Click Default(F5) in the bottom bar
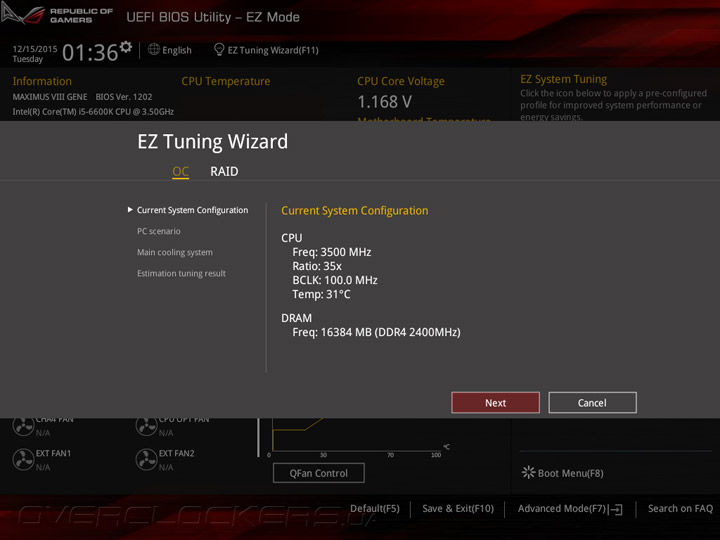The image size is (720, 540). point(375,508)
